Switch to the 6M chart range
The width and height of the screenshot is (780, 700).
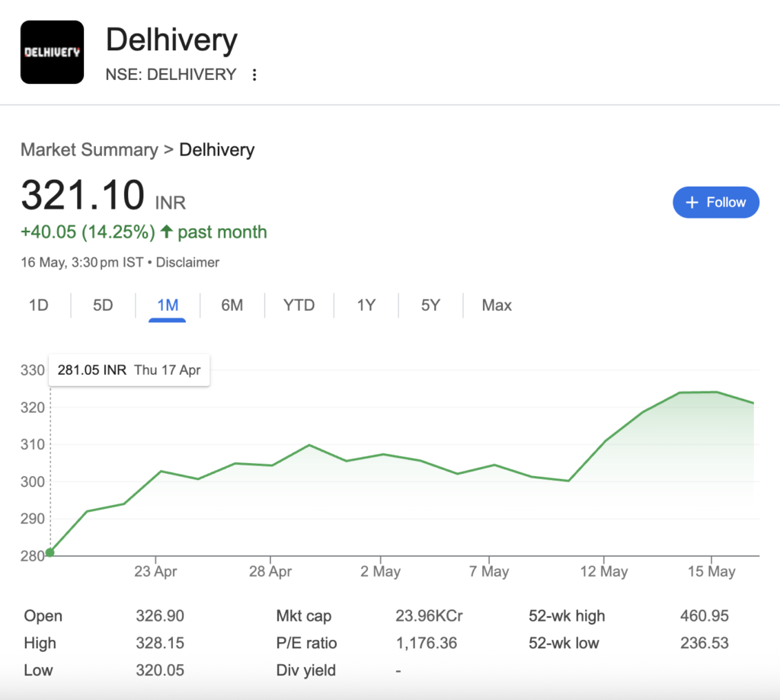232,305
